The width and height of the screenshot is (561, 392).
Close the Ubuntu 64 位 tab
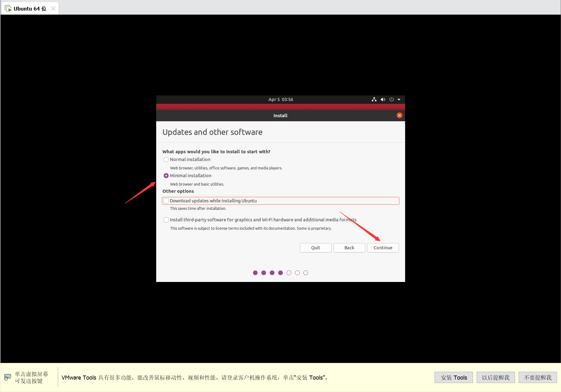(x=53, y=9)
